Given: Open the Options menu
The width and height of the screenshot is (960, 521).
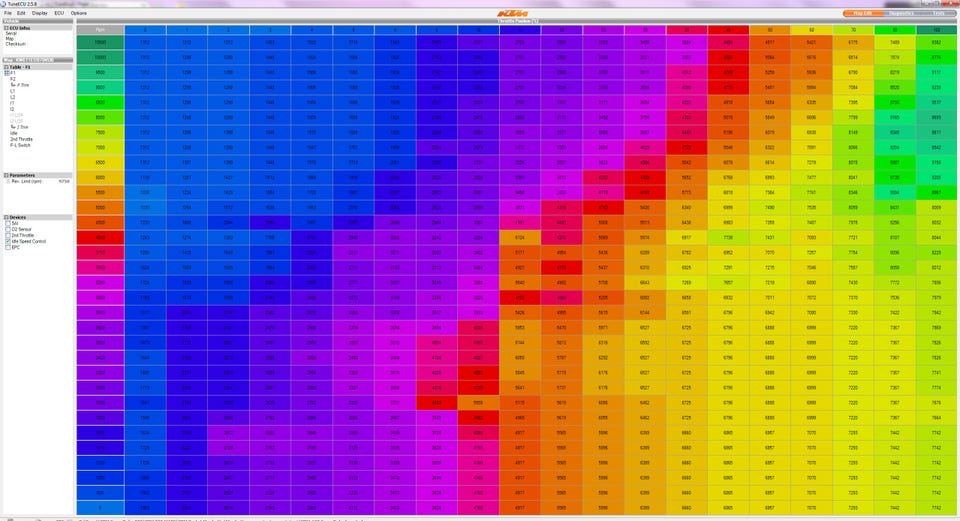Looking at the screenshot, I should [x=78, y=13].
